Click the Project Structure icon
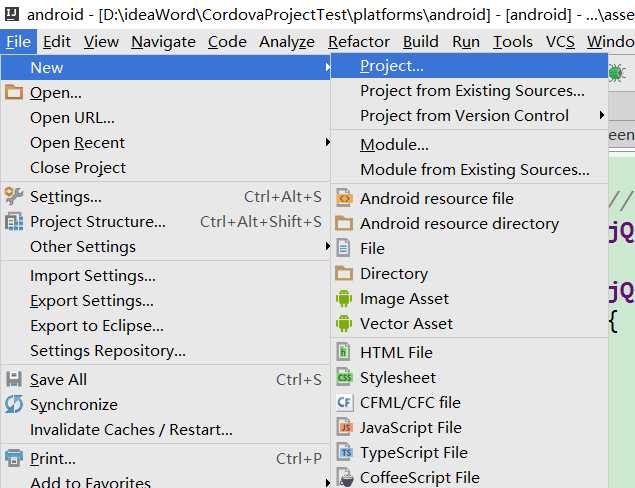Screen dimensions: 635x488 14,222
